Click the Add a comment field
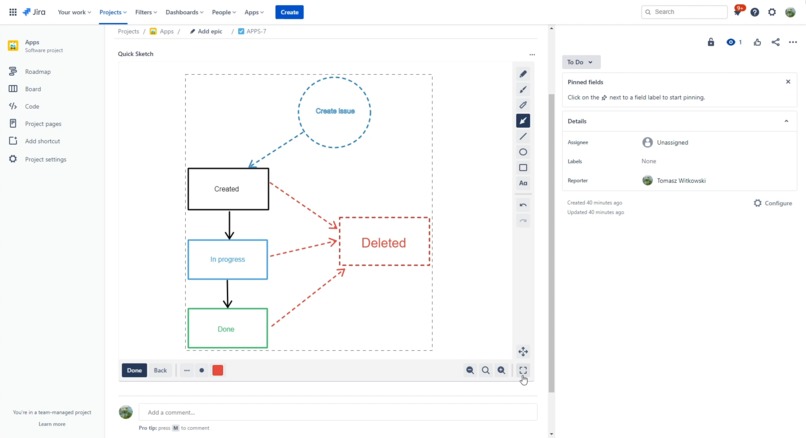Viewport: 806px width, 438px height. tap(338, 412)
